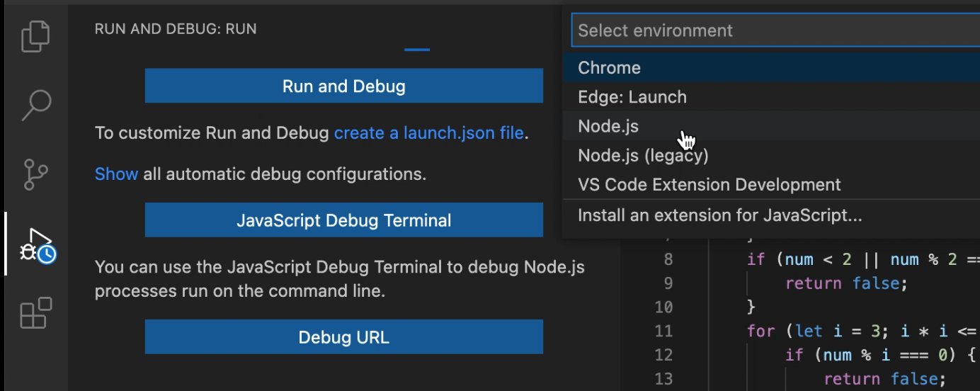Open the Extensions view in activity bar
This screenshot has height=391, width=980.
point(36,313)
